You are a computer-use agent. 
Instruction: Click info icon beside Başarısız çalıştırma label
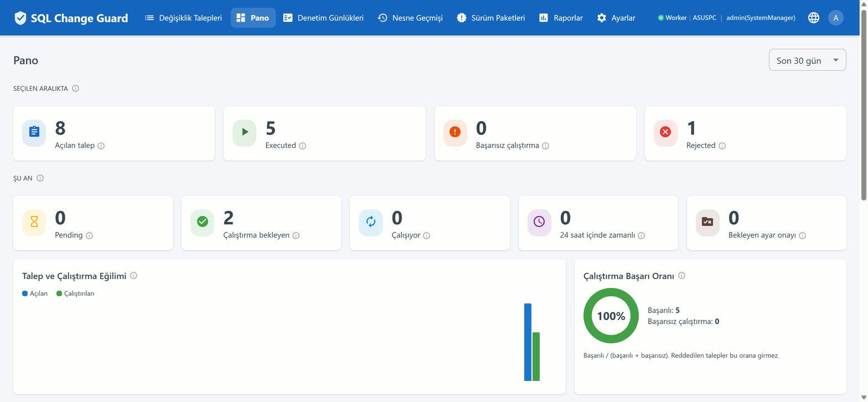[x=546, y=146]
